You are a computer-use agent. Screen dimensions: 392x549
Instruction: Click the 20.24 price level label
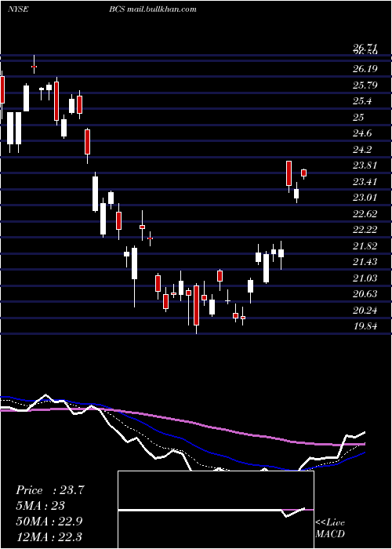coord(365,311)
